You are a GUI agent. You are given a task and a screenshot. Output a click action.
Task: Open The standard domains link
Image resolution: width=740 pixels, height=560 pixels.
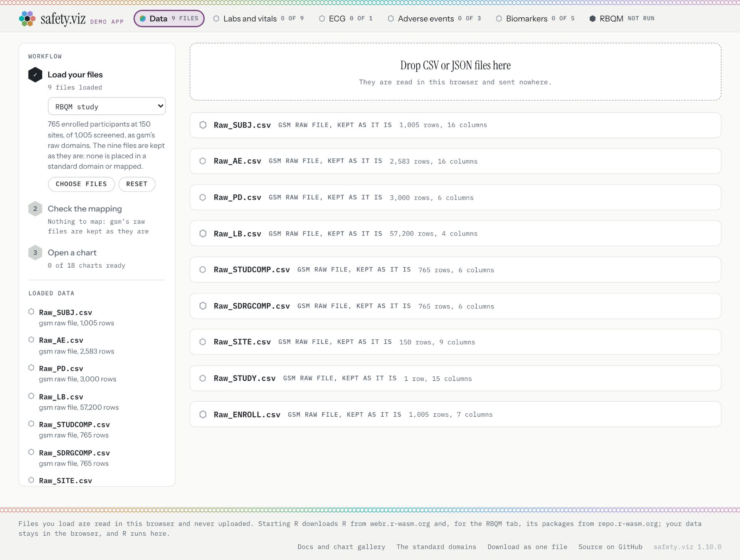click(x=436, y=547)
